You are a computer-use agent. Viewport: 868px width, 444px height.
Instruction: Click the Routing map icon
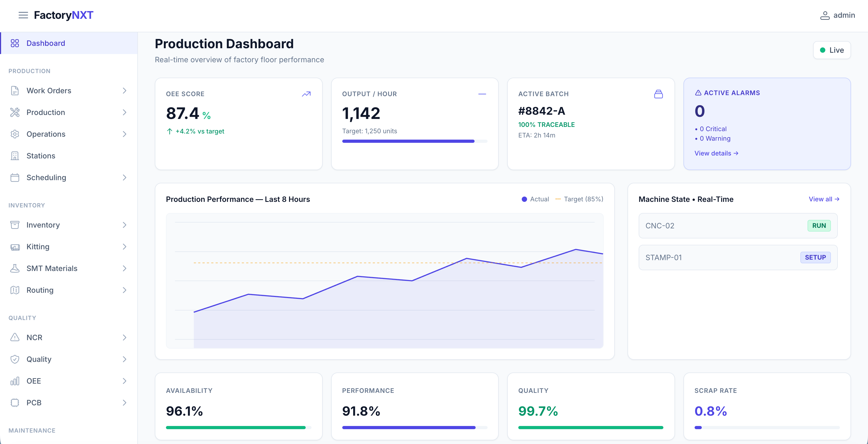pyautogui.click(x=15, y=290)
